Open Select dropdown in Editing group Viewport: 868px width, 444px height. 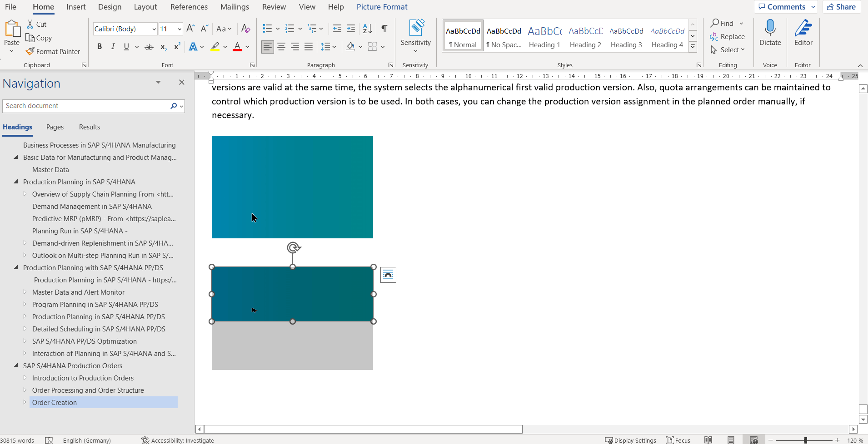[728, 50]
